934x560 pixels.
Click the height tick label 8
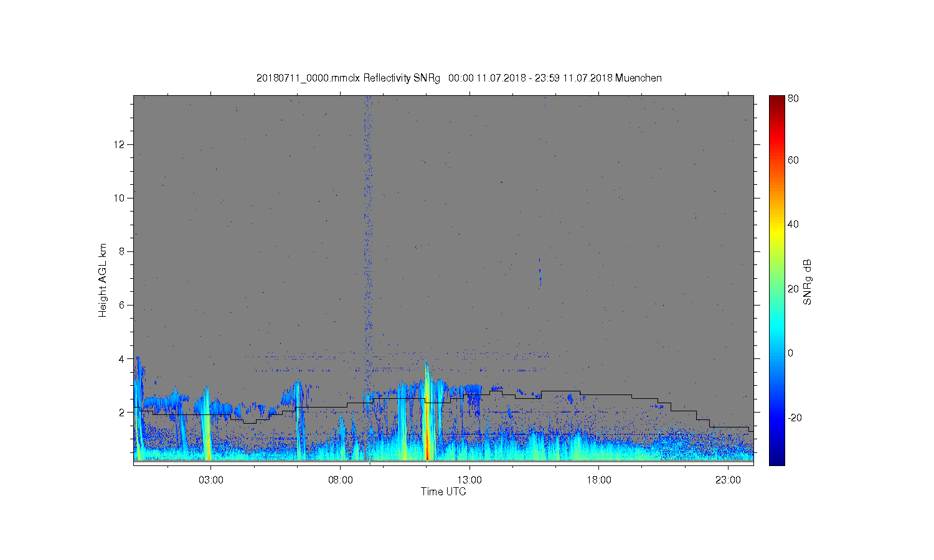[x=123, y=251]
